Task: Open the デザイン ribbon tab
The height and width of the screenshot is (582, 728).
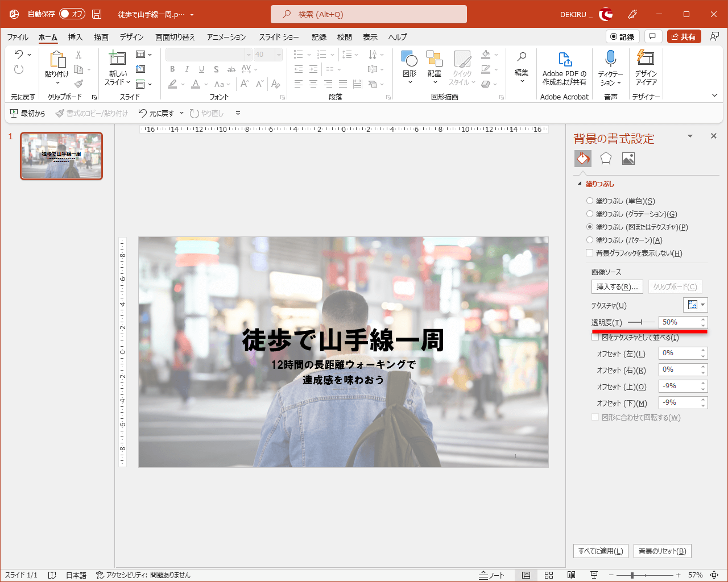Action: (x=131, y=37)
